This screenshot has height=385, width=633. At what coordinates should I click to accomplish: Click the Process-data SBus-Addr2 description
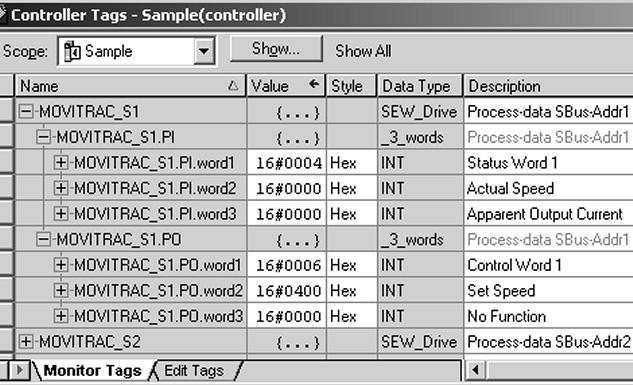click(549, 342)
